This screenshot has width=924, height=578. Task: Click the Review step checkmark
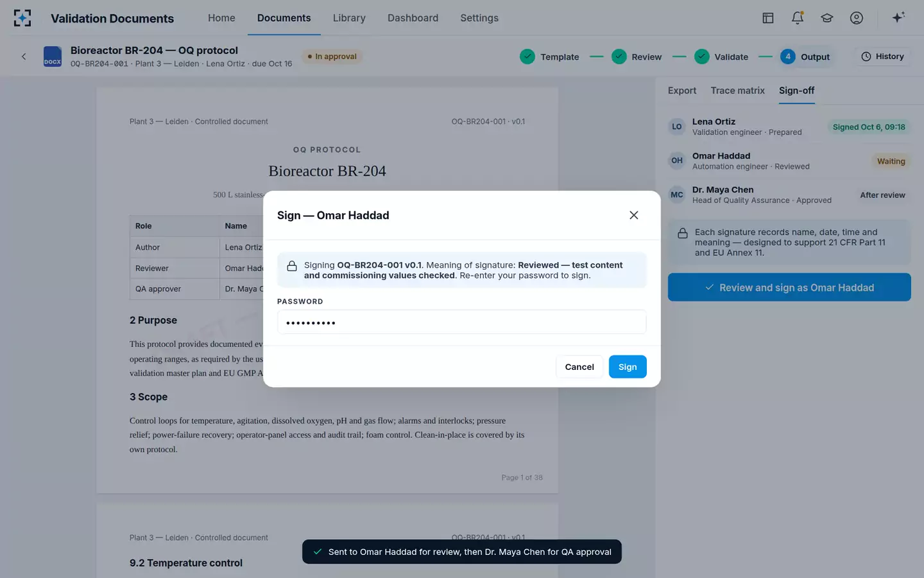click(619, 57)
